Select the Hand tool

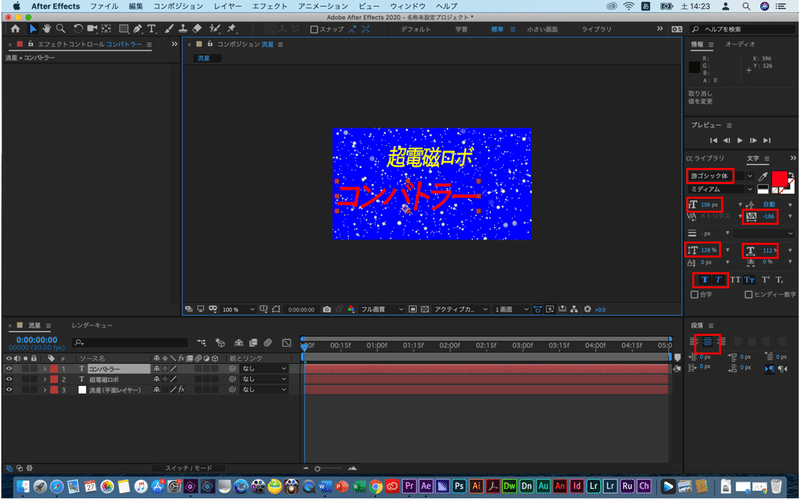coord(47,29)
